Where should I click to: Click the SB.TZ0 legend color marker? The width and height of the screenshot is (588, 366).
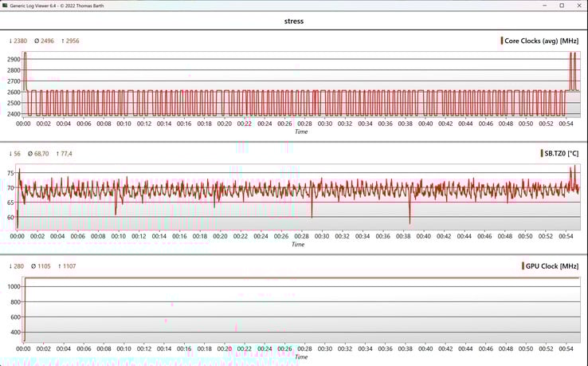click(542, 153)
